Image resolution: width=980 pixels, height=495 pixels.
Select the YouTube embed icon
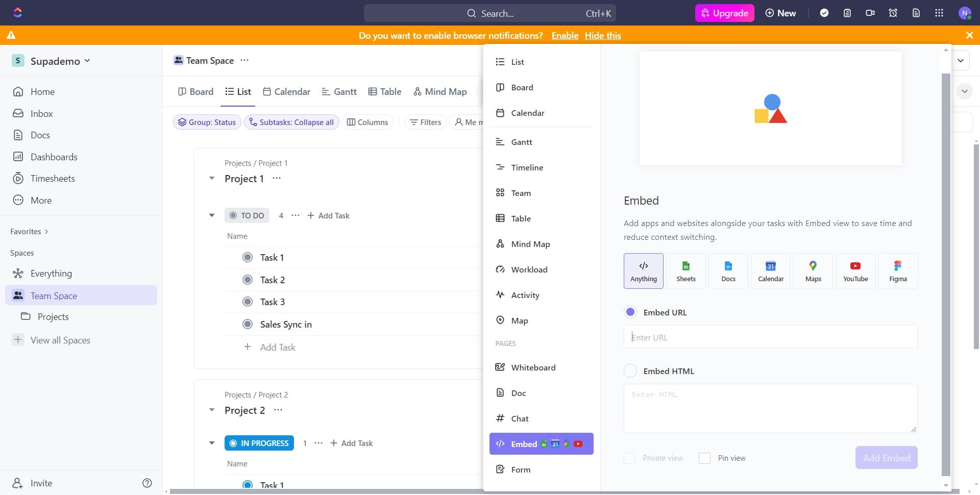pos(855,271)
